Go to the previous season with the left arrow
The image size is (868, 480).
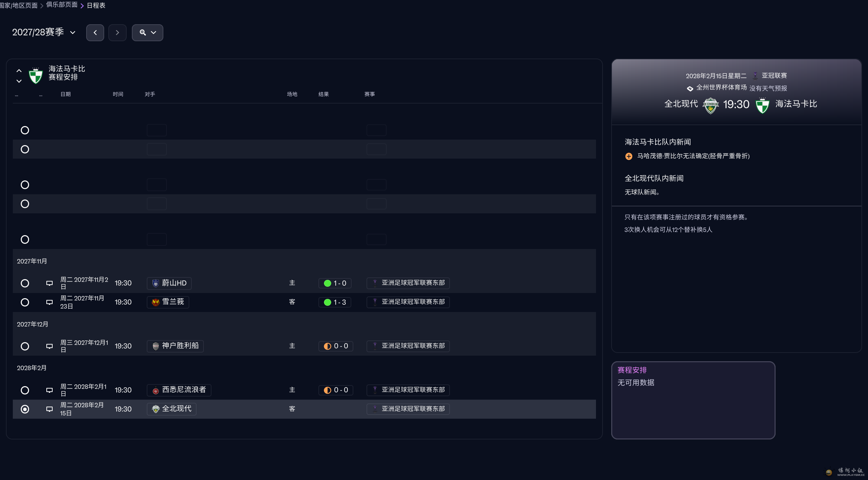point(95,33)
